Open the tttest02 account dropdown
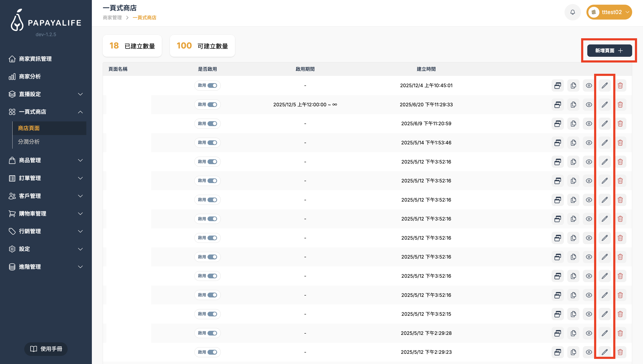This screenshot has height=364, width=643. coord(609,12)
